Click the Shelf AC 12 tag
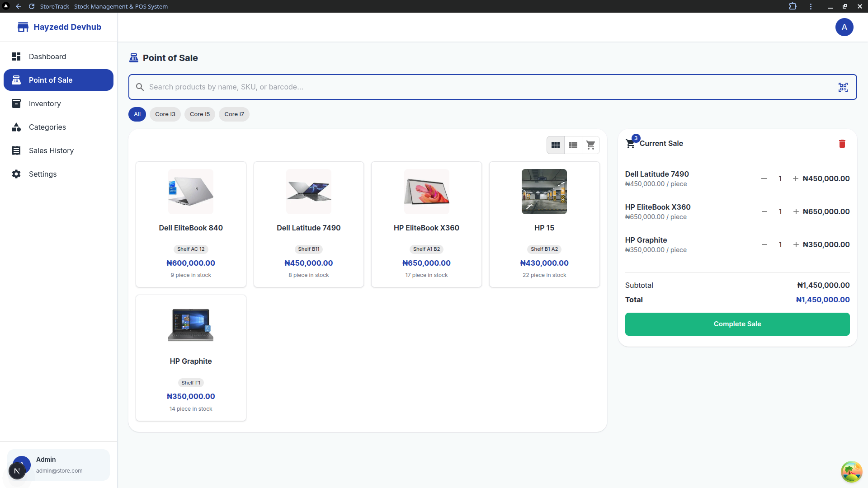Screen dimensions: 868x488 [x=191, y=249]
